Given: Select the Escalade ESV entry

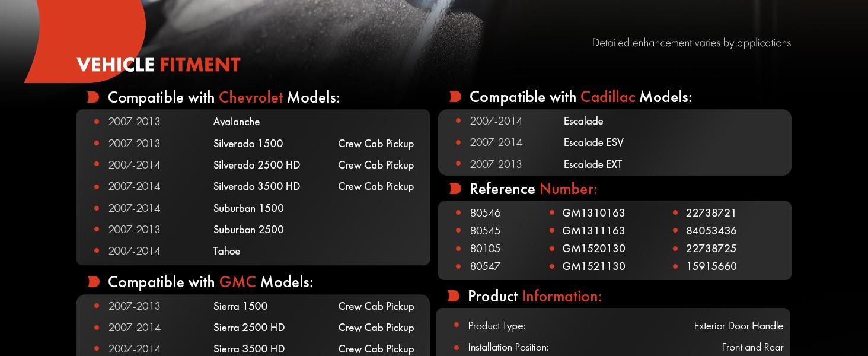Looking at the screenshot, I should pyautogui.click(x=593, y=142).
